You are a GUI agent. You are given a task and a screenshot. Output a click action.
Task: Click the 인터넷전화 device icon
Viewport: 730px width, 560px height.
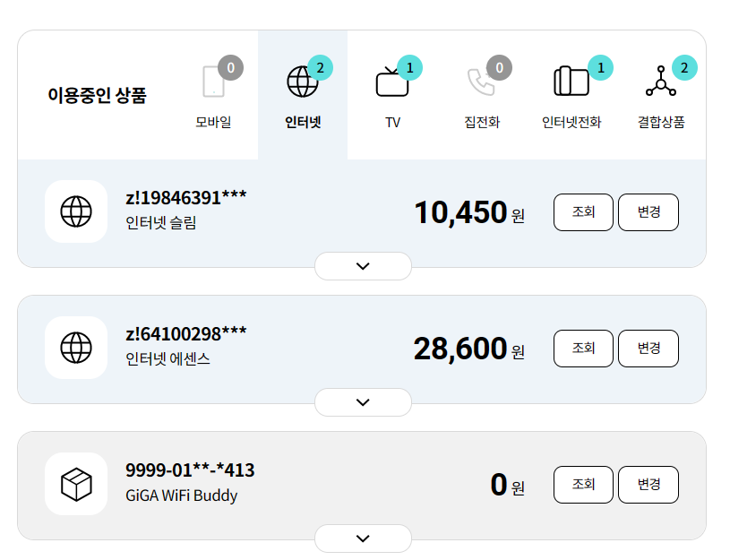(571, 82)
